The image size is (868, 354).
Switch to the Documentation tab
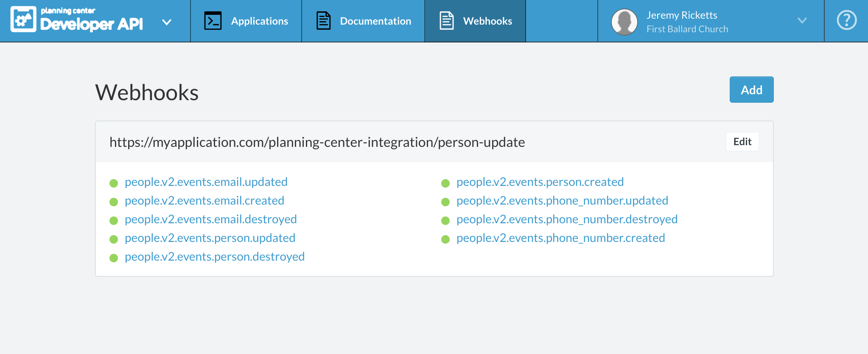[x=375, y=21]
